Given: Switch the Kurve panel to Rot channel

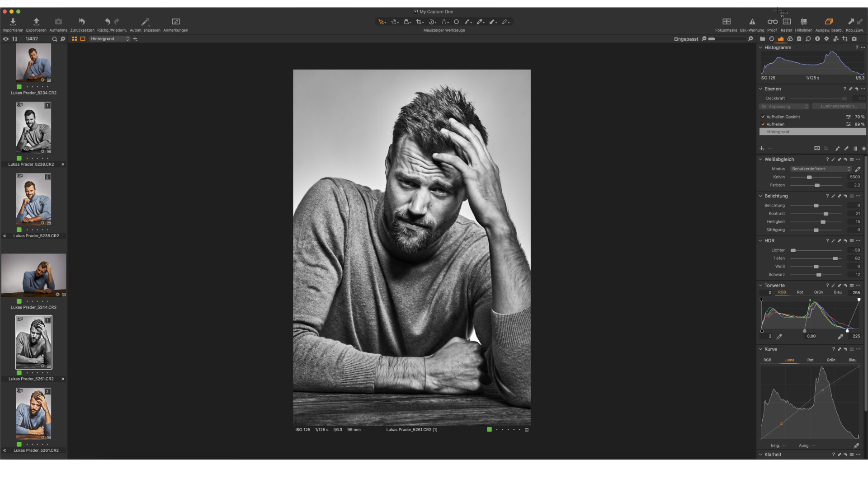Looking at the screenshot, I should coord(810,360).
